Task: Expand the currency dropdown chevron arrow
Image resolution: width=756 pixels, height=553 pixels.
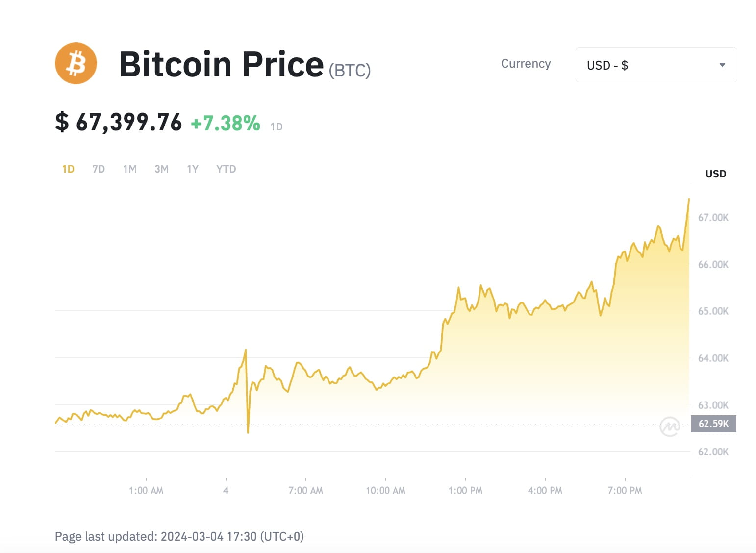Action: pyautogui.click(x=723, y=64)
